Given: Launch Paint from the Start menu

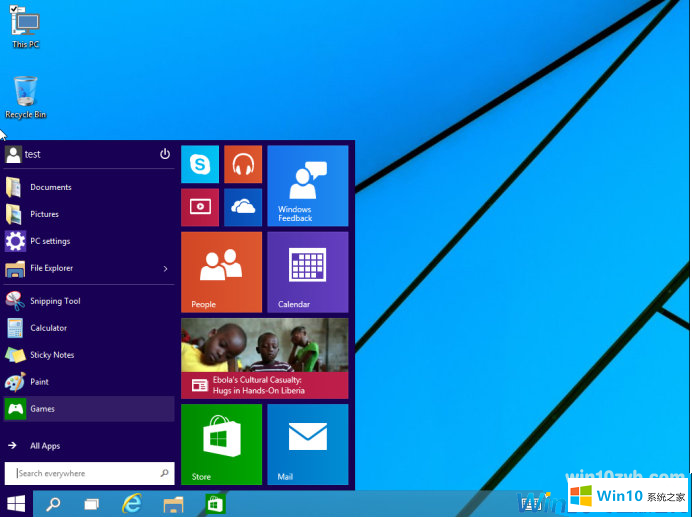Looking at the screenshot, I should 89,382.
